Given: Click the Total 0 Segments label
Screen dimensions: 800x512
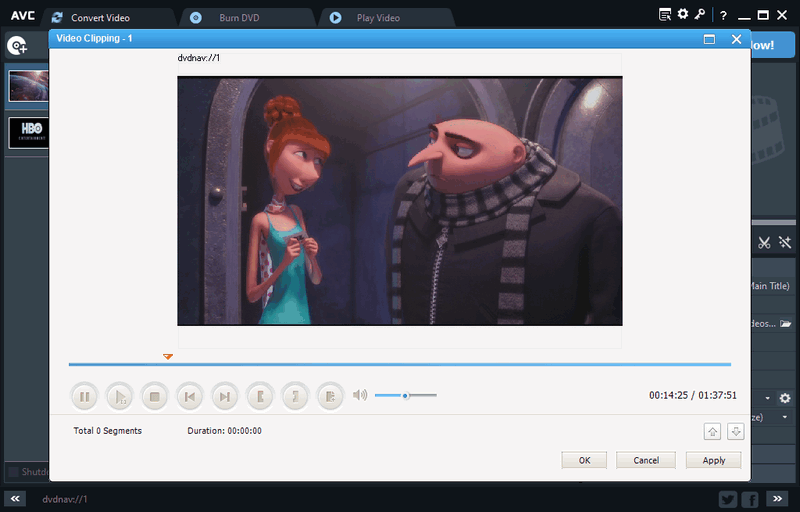Looking at the screenshot, I should [108, 431].
